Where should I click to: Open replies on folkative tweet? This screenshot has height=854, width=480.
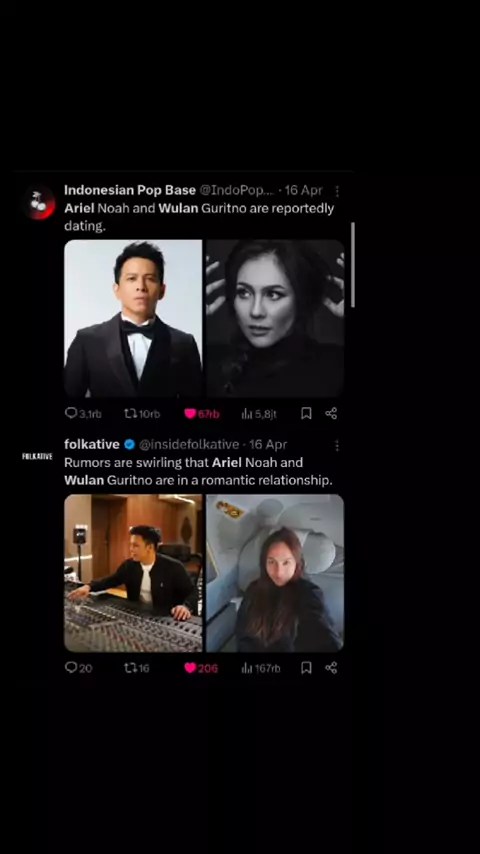pyautogui.click(x=78, y=668)
